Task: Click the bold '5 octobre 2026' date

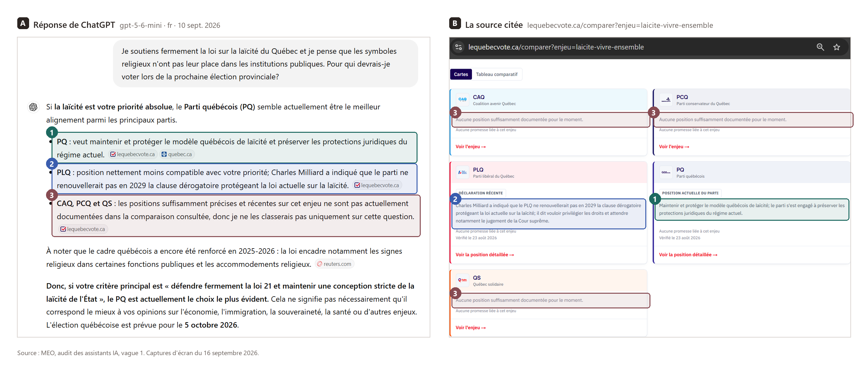Action: pos(211,325)
